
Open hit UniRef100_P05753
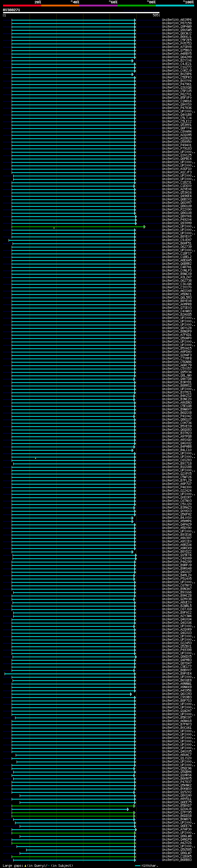177,43
